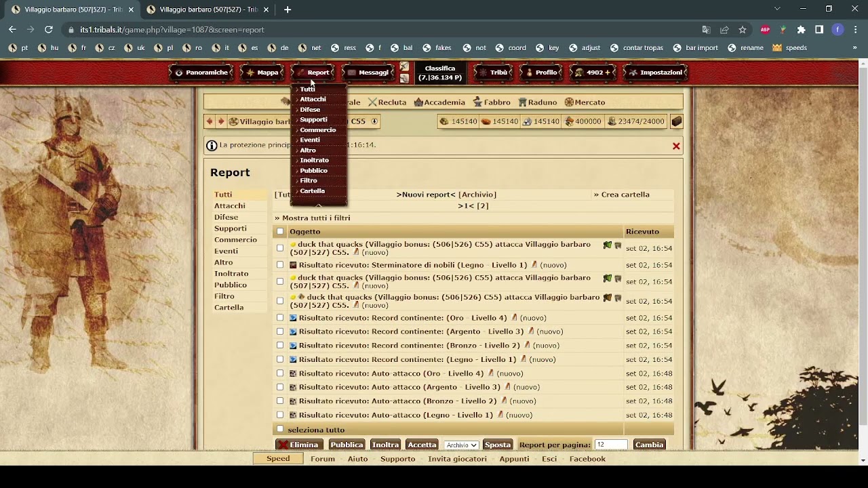Bookmark this page with the star icon
868x488 pixels.
(x=743, y=30)
